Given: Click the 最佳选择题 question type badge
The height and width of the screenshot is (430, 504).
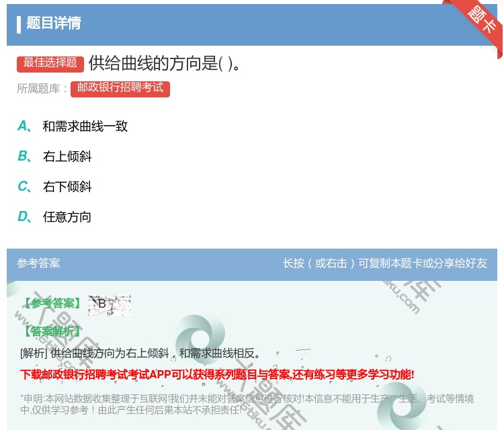Looking at the screenshot, I should pyautogui.click(x=50, y=63).
